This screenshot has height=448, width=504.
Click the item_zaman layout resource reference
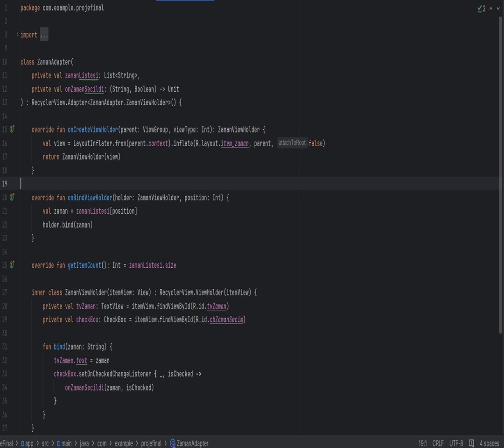click(235, 143)
